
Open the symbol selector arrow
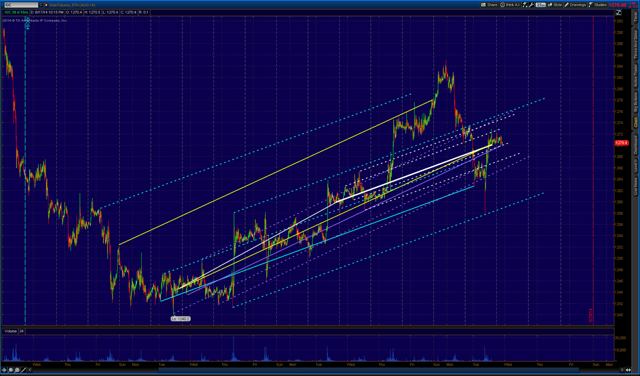tap(41, 5)
